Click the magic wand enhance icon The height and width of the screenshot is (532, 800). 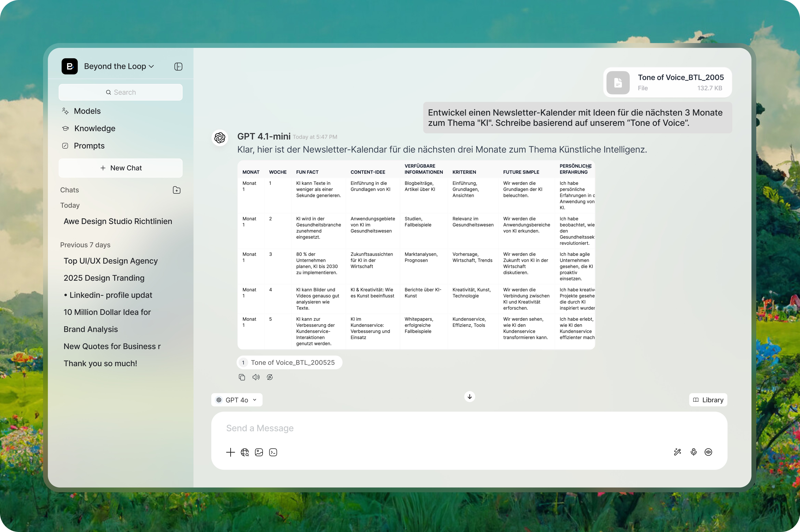pyautogui.click(x=677, y=452)
